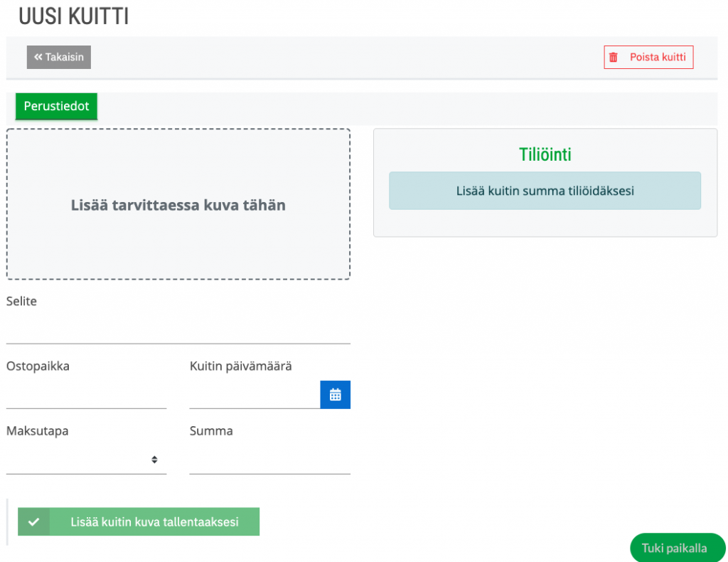
Task: Click the Selite input field
Action: point(178,330)
